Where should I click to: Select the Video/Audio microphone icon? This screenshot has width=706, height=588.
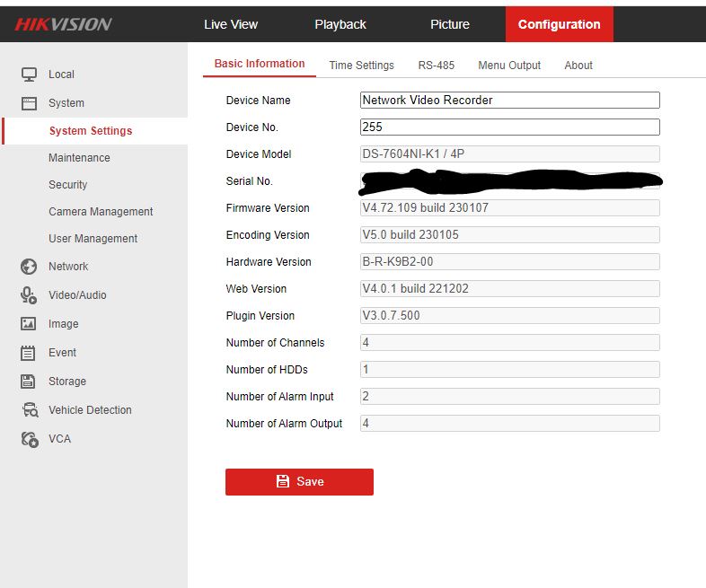[29, 295]
